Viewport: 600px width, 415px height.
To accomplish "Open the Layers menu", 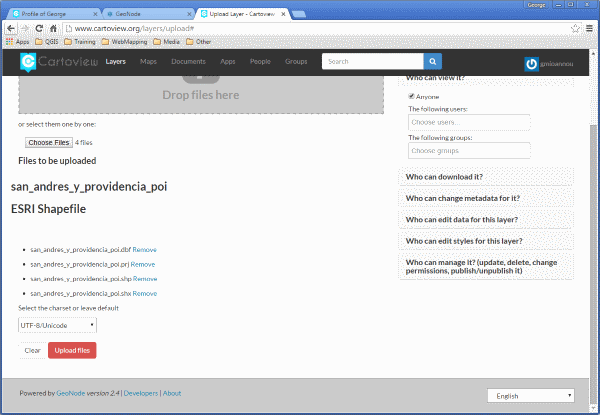I will pos(116,62).
